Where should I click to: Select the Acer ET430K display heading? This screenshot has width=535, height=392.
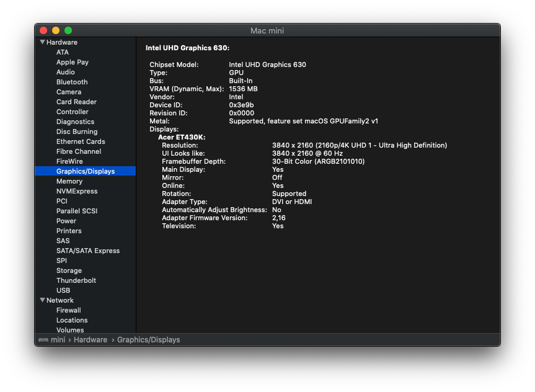coord(182,137)
